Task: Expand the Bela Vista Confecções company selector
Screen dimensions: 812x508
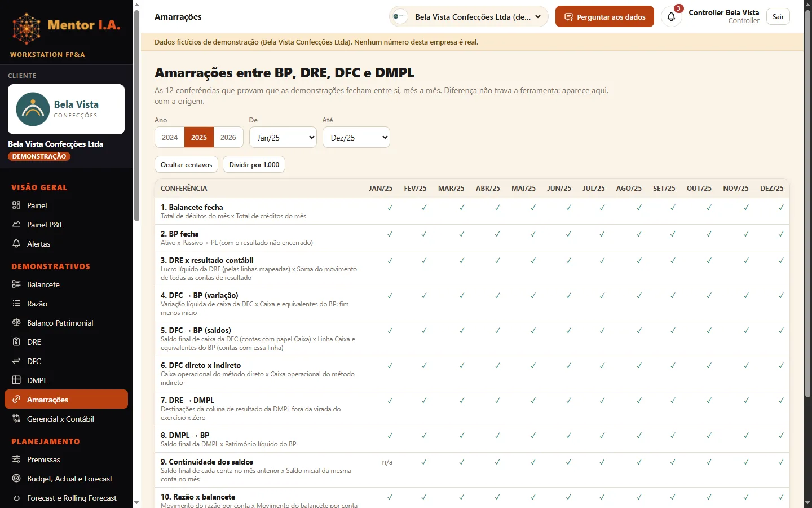Action: (x=469, y=17)
